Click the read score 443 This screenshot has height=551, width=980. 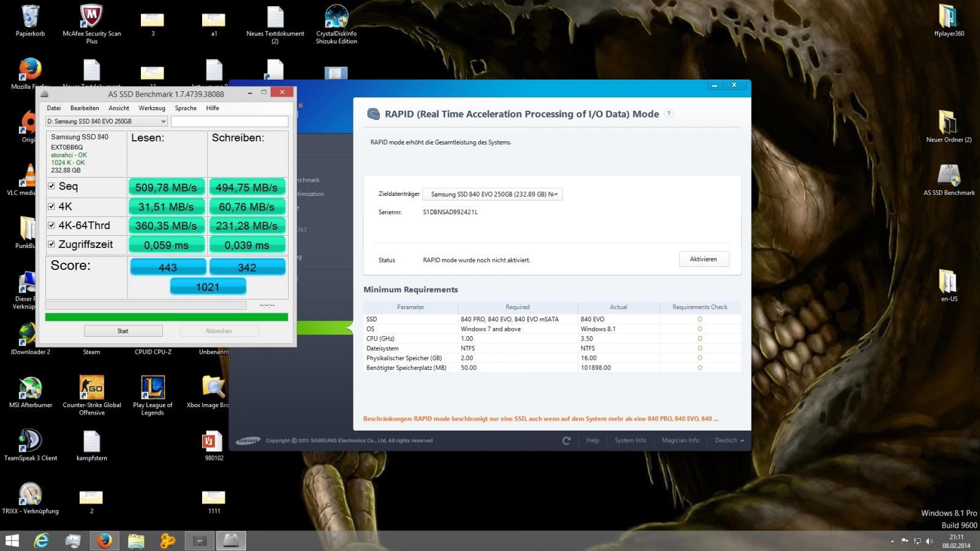(168, 268)
